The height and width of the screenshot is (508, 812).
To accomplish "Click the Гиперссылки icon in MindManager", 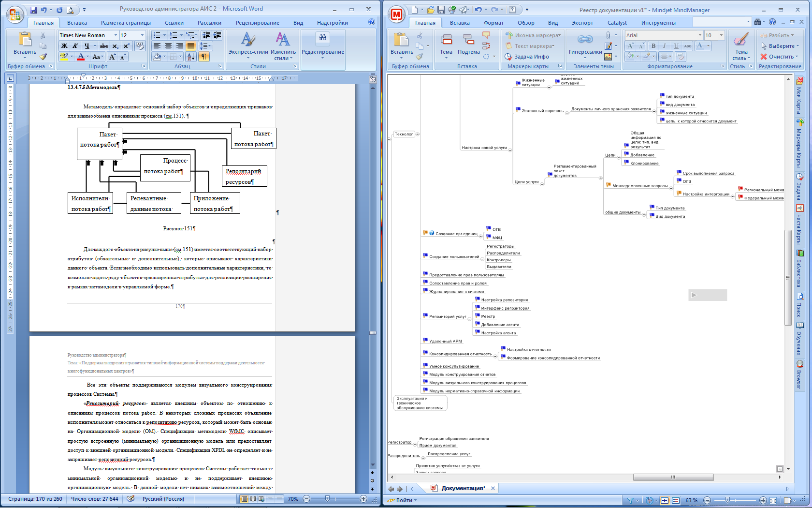I will pyautogui.click(x=585, y=43).
